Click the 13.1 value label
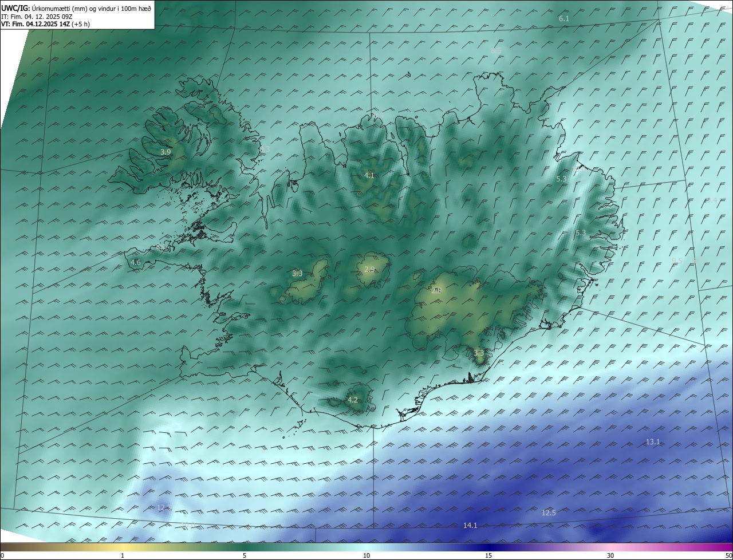Image resolution: width=733 pixels, height=560 pixels. (x=653, y=441)
